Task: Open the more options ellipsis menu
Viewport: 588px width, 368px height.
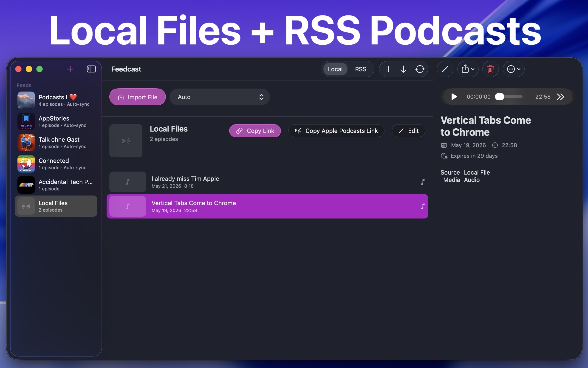Action: coord(513,69)
